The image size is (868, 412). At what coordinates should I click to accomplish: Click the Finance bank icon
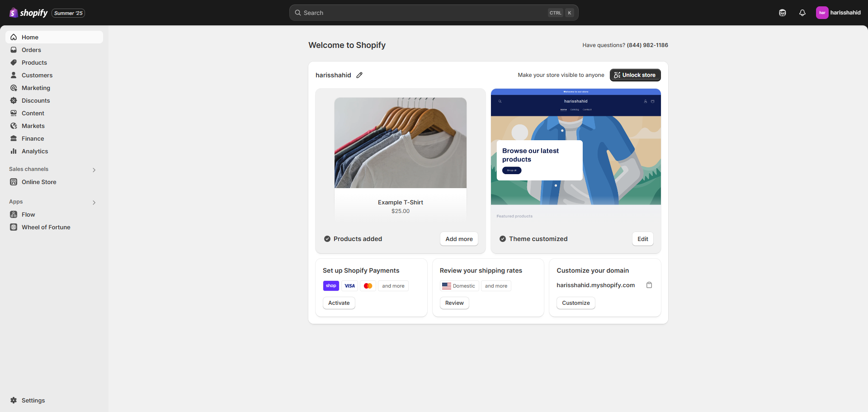(14, 138)
